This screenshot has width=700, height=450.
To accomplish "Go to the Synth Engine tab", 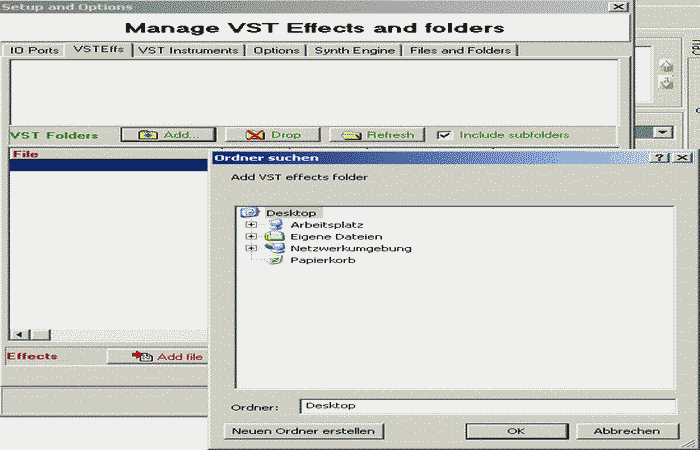I will (x=355, y=50).
